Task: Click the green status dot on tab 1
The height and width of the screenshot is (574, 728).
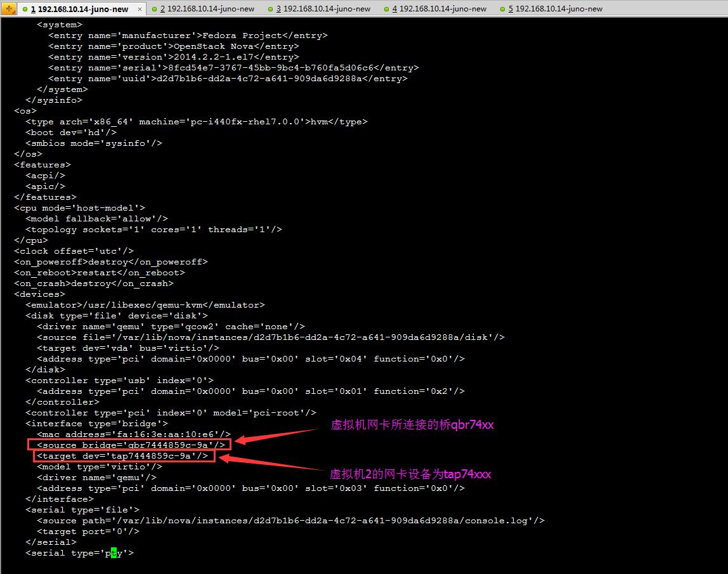Action: click(x=24, y=9)
